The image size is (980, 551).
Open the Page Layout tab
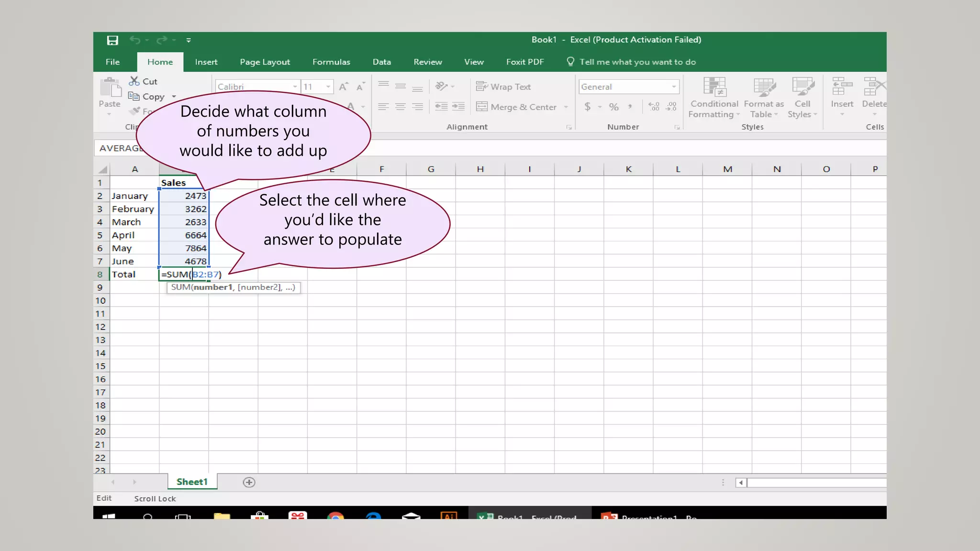coord(265,62)
